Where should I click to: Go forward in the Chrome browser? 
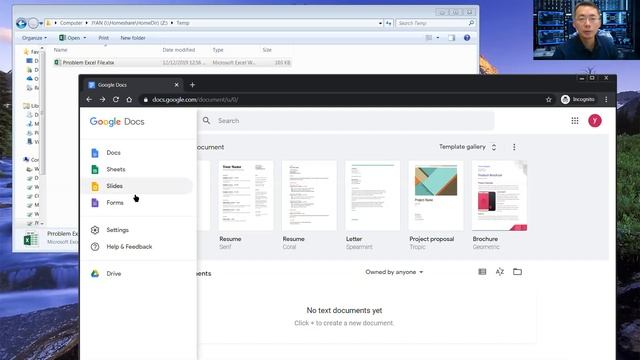[x=102, y=100]
